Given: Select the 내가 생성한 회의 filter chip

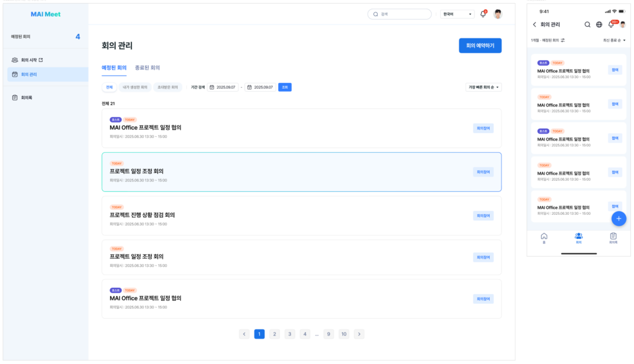Looking at the screenshot, I should point(135,87).
